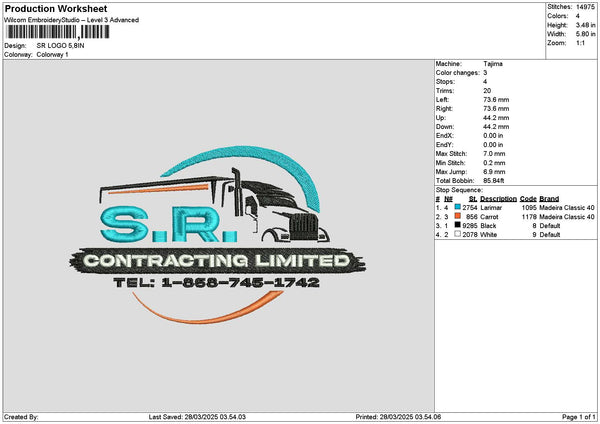Click the Max Stitch value '7.0 mm'
600x424 pixels.
pyautogui.click(x=494, y=154)
